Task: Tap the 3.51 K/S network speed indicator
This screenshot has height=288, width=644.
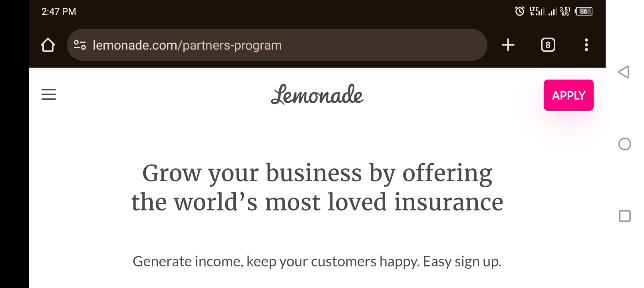Action: 565,11
